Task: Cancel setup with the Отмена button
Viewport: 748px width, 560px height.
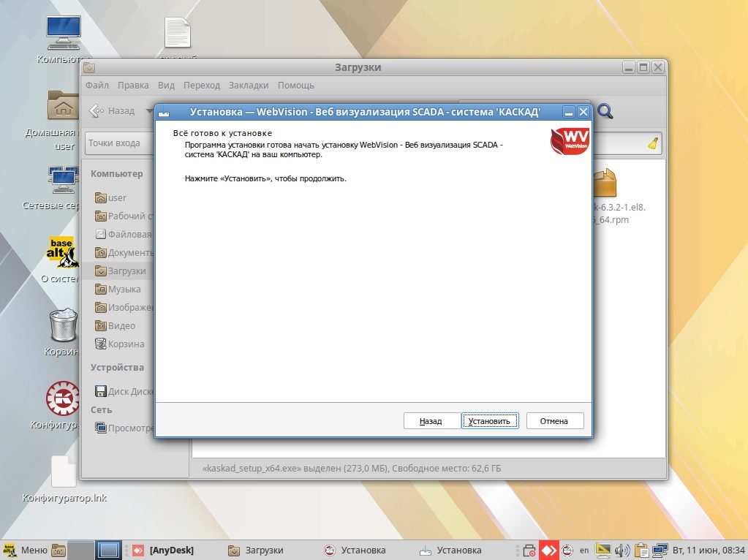Action: tap(554, 421)
